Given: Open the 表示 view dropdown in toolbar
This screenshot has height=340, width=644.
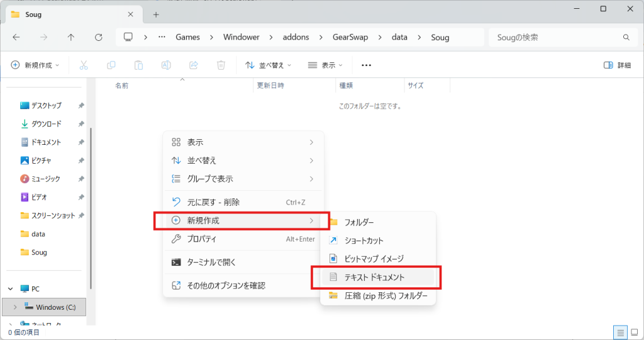Looking at the screenshot, I should (325, 65).
